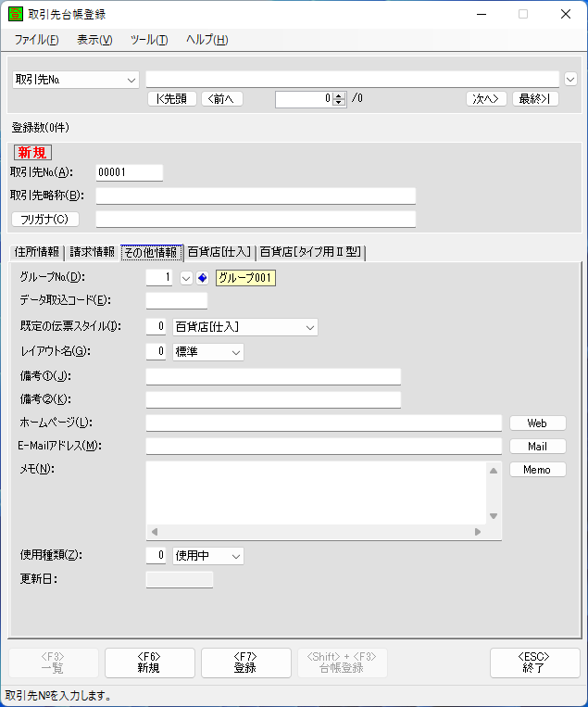Image resolution: width=588 pixels, height=707 pixels.
Task: Expand the グループNo. dropdown arrow
Action: tap(186, 278)
